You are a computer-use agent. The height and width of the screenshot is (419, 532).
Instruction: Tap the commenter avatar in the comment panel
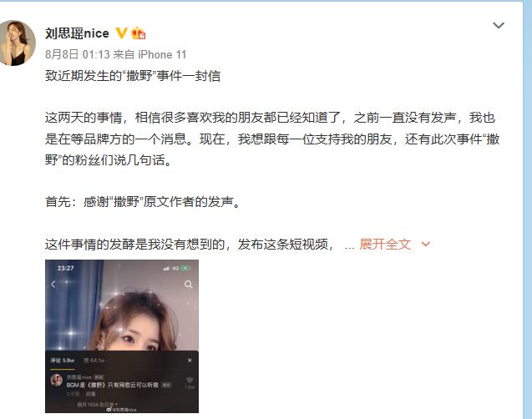(57, 380)
